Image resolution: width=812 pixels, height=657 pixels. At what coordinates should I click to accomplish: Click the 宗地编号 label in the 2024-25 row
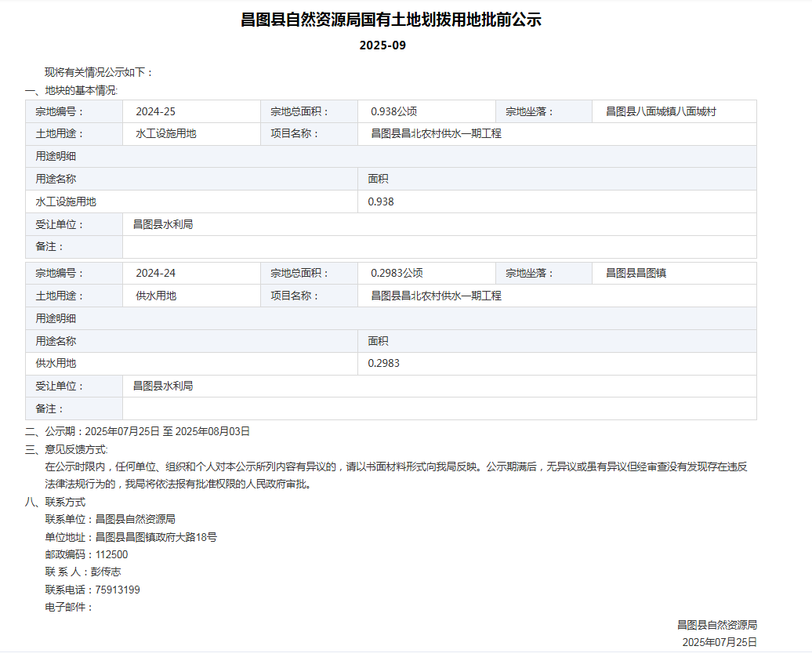[x=59, y=111]
